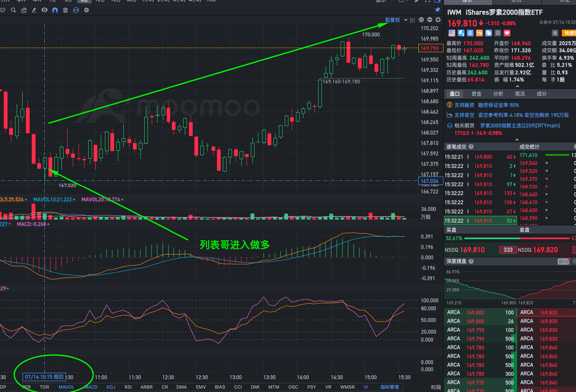Enable the BIAS indicator
This screenshot has height=392, width=576.
coord(220,387)
